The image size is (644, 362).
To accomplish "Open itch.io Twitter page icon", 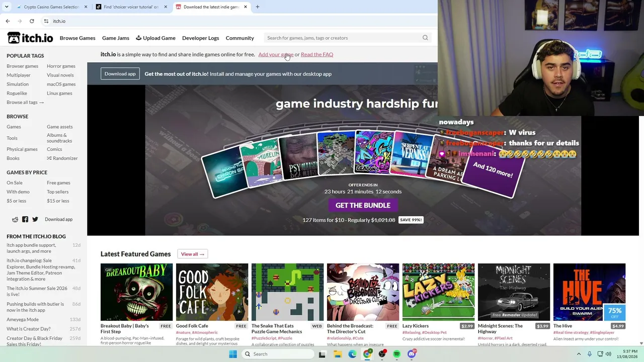I will 35,219.
